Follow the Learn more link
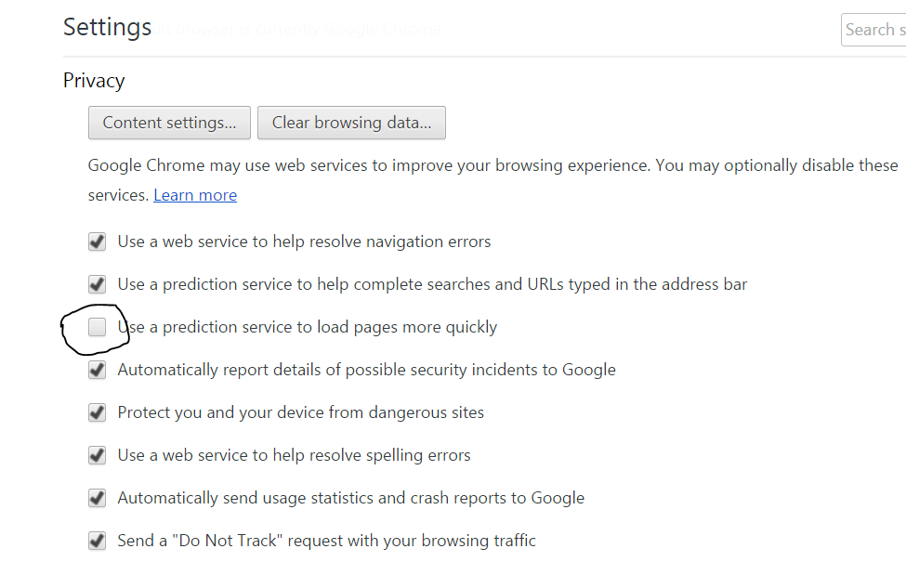906x588 pixels. pyautogui.click(x=195, y=195)
